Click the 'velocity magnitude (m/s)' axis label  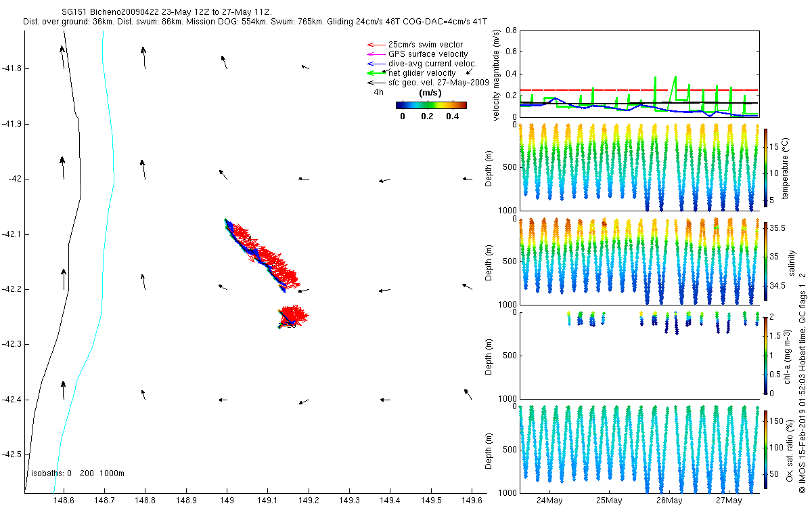click(497, 75)
